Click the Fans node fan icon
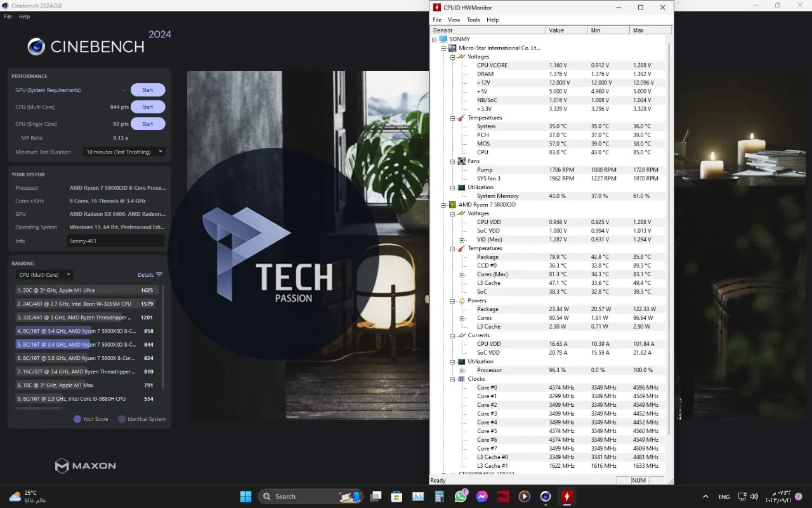This screenshot has height=508, width=812. pos(461,161)
